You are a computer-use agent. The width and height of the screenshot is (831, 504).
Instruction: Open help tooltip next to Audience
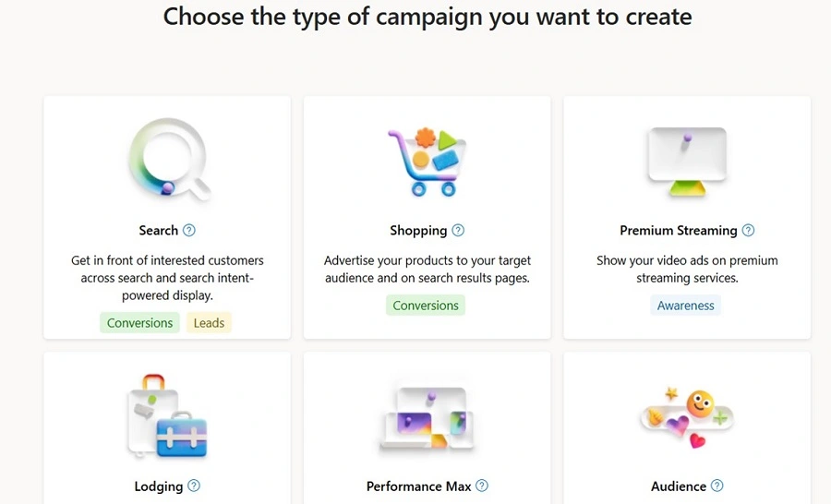(x=717, y=486)
